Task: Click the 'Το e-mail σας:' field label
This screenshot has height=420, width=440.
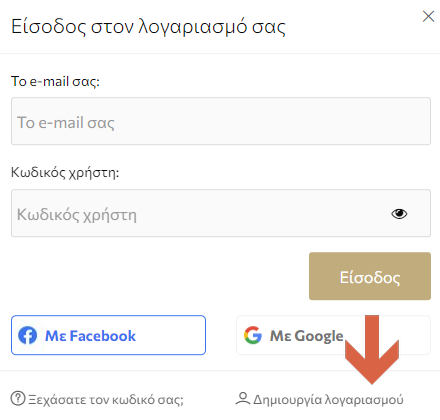Action: [x=55, y=81]
